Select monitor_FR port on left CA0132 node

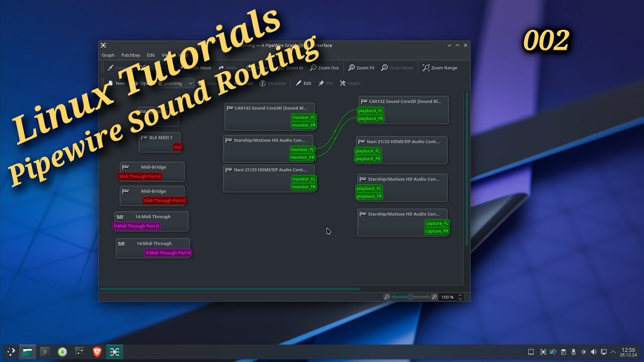(x=304, y=125)
